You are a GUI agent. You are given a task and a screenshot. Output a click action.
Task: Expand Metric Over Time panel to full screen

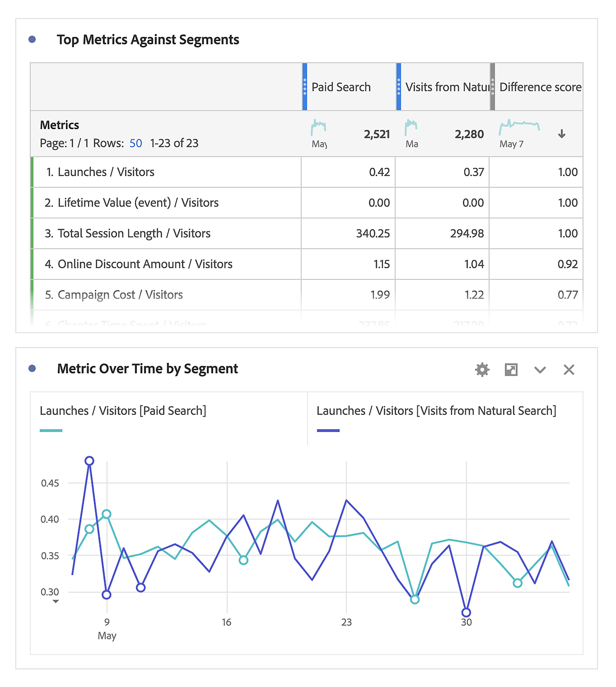pyautogui.click(x=511, y=370)
